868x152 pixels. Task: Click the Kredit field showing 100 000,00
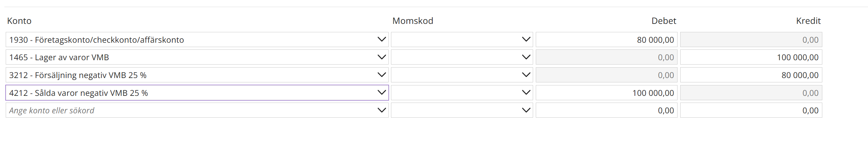coord(751,57)
